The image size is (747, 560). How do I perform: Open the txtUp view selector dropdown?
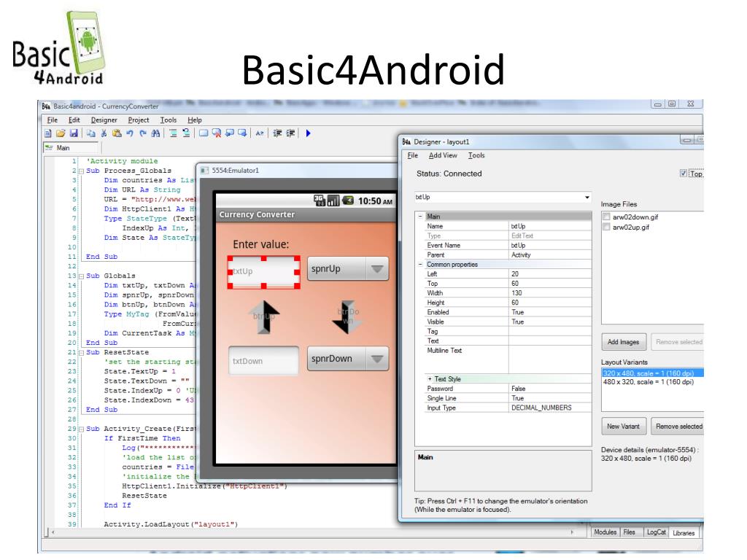(x=587, y=197)
